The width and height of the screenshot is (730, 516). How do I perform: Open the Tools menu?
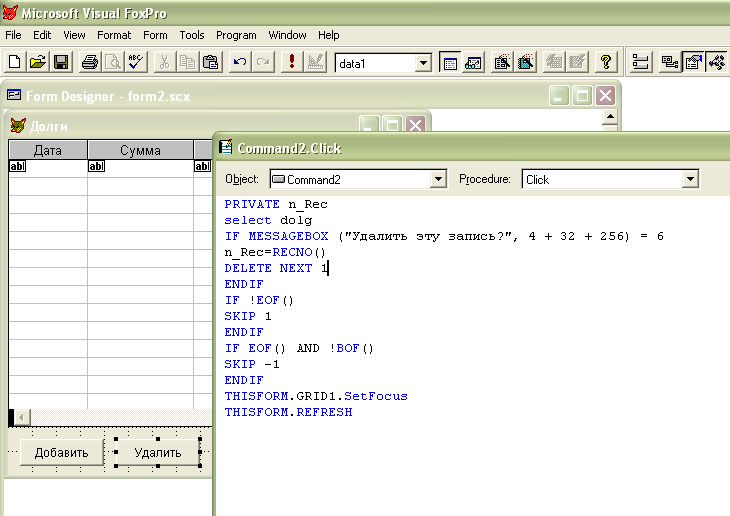click(x=192, y=35)
